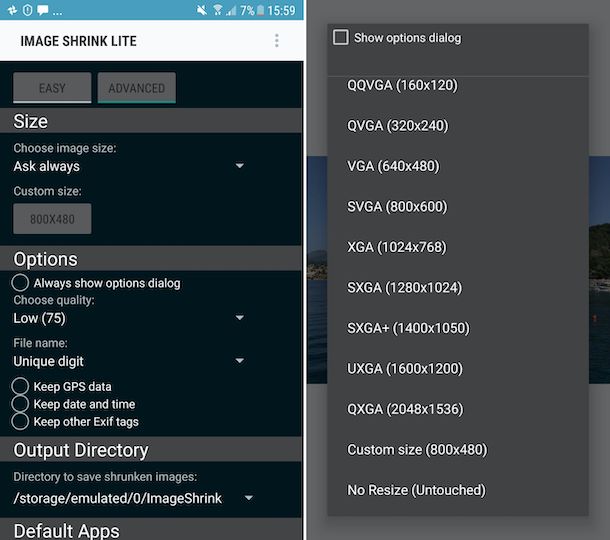Click the IMAGE SHRINK LITE title
610x540 pixels.
79,41
